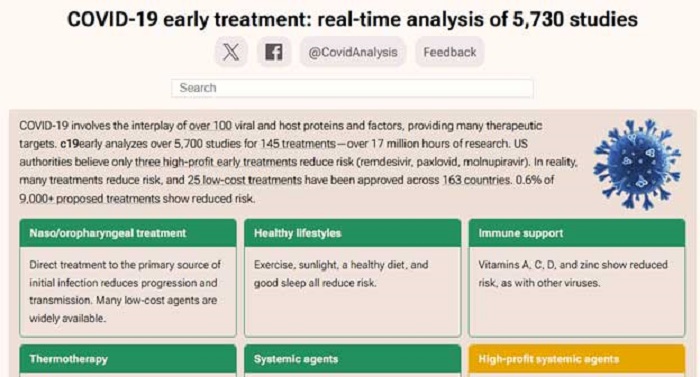
Task: Click the page title about 5,730 studies
Action: [x=352, y=19]
